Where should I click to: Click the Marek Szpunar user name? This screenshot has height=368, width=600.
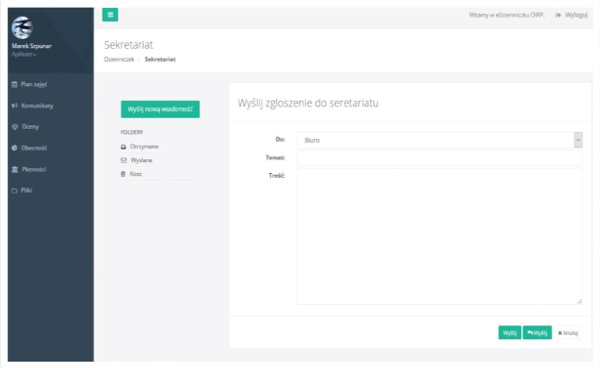(31, 46)
